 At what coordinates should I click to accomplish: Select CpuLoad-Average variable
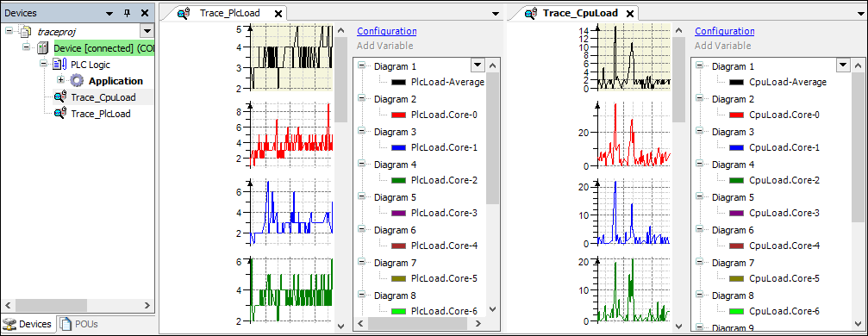tap(788, 82)
